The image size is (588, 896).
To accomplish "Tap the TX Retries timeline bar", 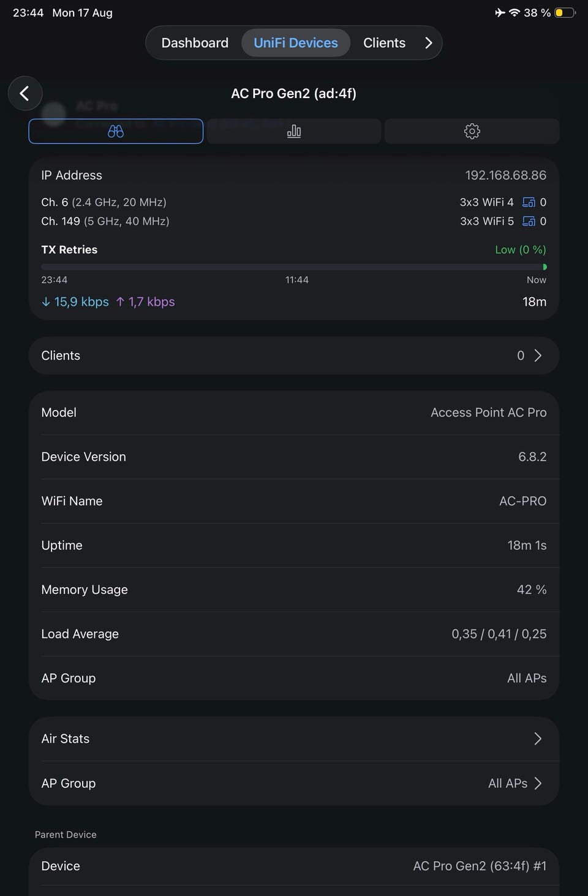I will point(294,267).
